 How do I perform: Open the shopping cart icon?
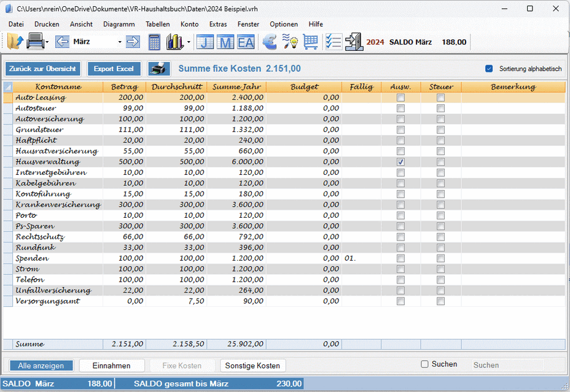(311, 42)
